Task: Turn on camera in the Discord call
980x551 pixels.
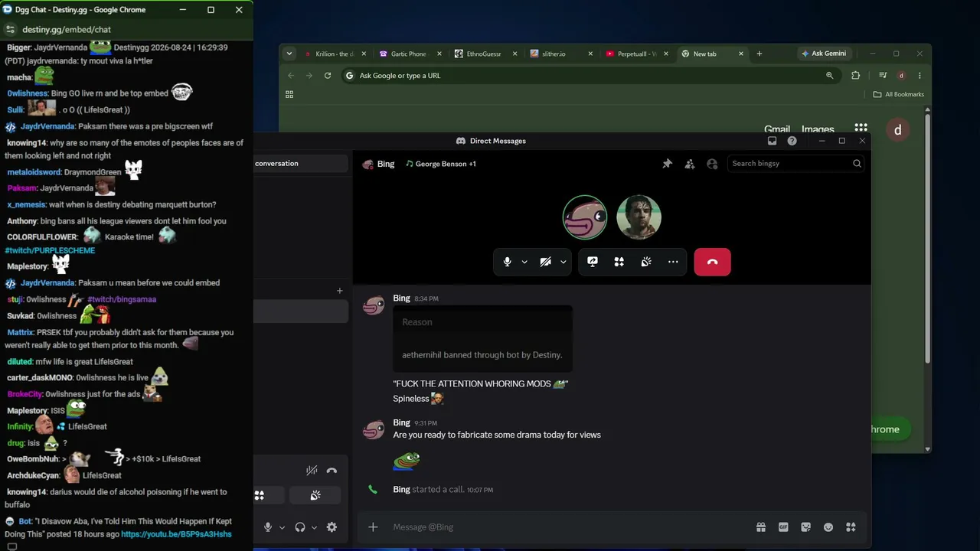Action: point(545,262)
